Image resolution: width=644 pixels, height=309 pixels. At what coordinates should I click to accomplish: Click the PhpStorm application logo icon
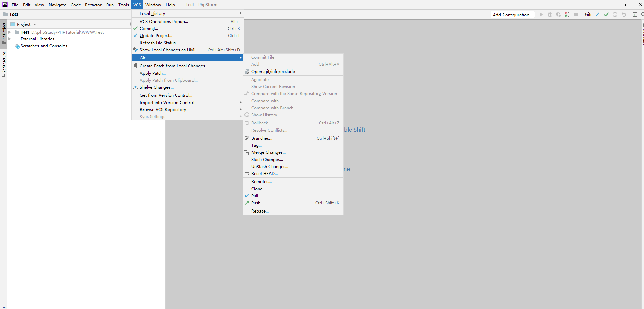(5, 5)
